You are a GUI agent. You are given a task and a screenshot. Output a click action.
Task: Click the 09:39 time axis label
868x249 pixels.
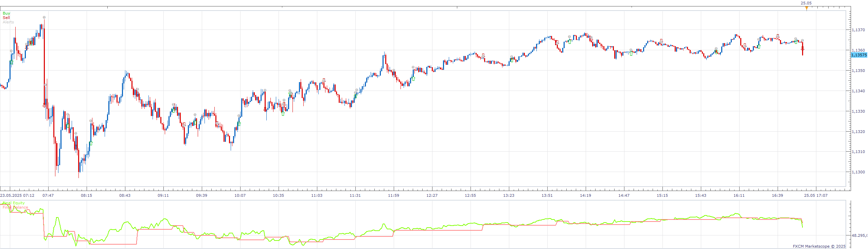point(202,195)
